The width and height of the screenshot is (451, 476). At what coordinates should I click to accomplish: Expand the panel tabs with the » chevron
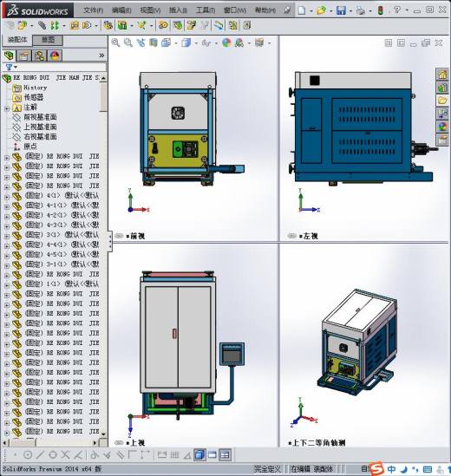101,55
